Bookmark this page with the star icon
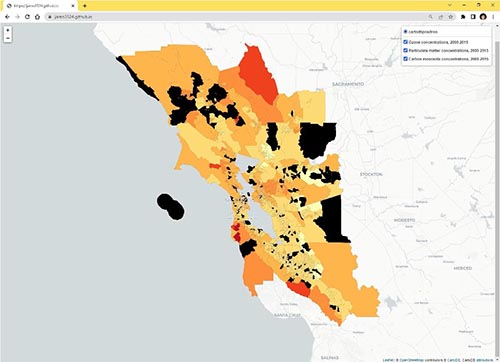The image size is (500, 362). pos(451,17)
